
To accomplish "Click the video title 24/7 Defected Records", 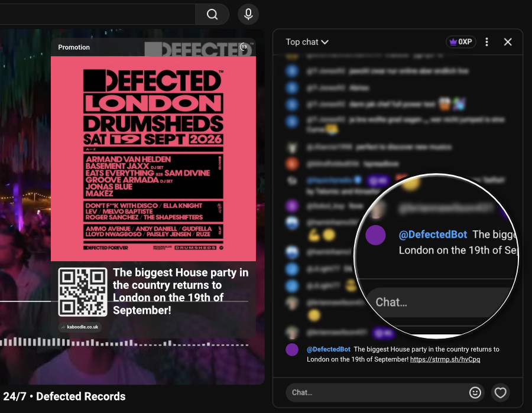I will coord(64,396).
